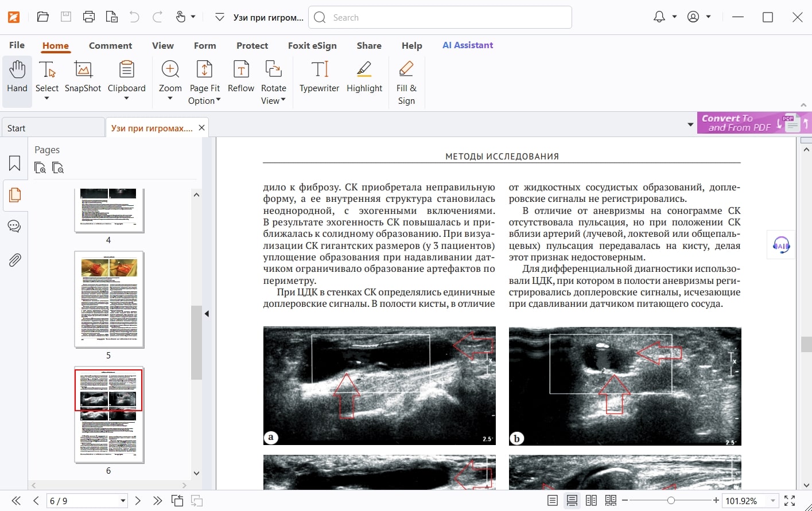Click the create PDF from clipboard icon
812x511 pixels.
point(112,17)
